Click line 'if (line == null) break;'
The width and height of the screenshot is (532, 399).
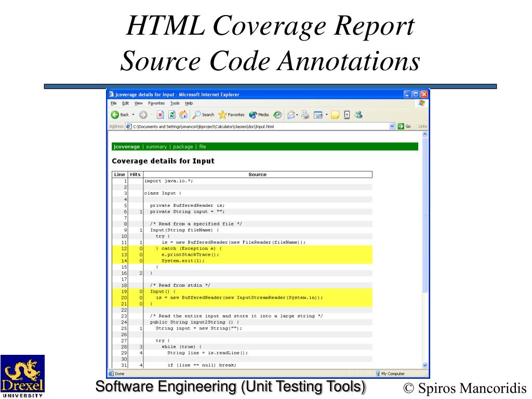(x=202, y=365)
